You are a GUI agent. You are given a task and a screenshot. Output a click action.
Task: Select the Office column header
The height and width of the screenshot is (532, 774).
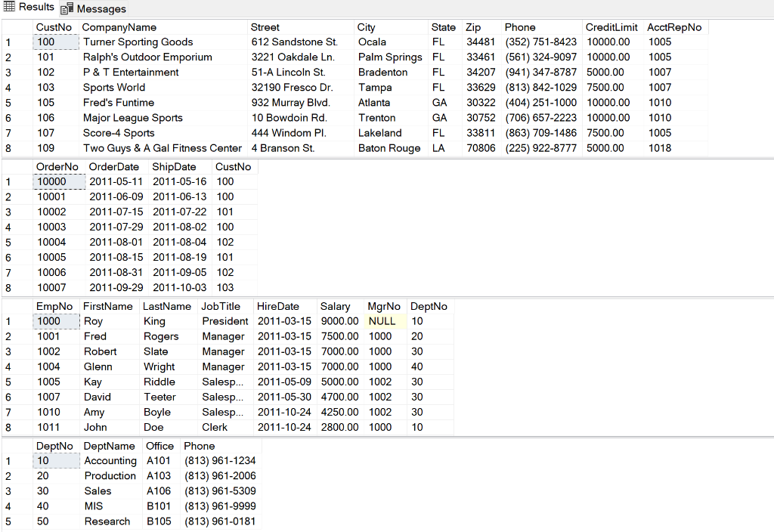pyautogui.click(x=162, y=446)
